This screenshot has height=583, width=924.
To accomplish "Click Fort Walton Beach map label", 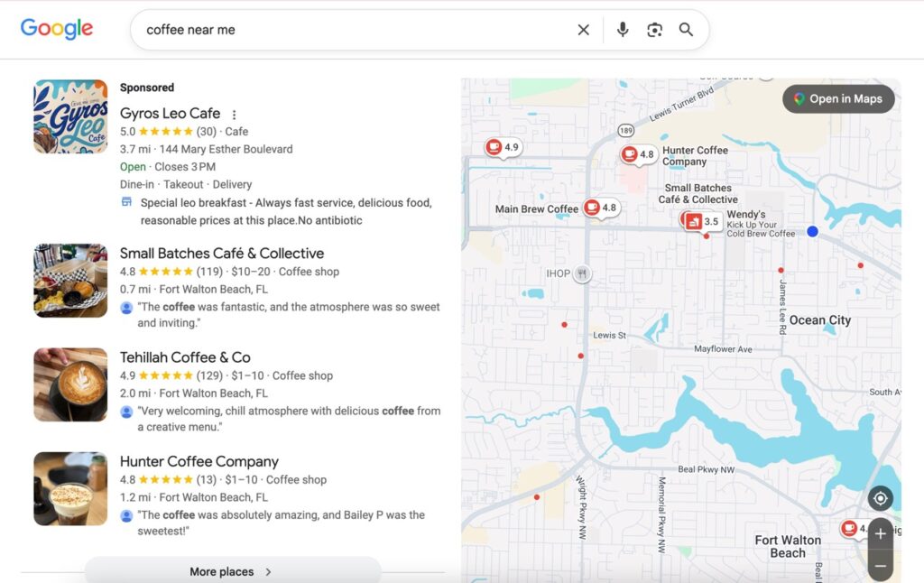I will coord(788,547).
